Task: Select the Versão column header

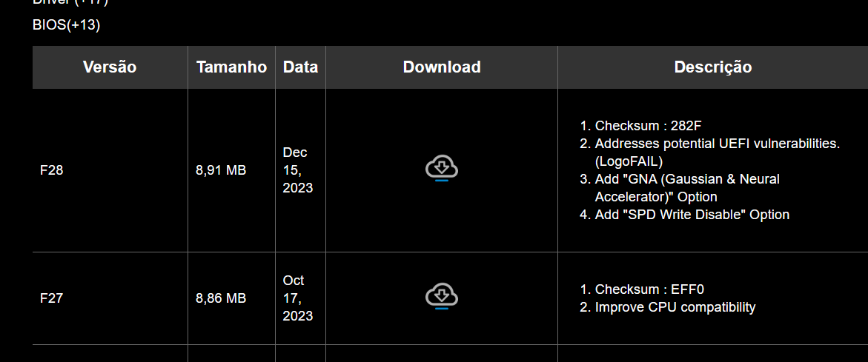Action: (110, 67)
